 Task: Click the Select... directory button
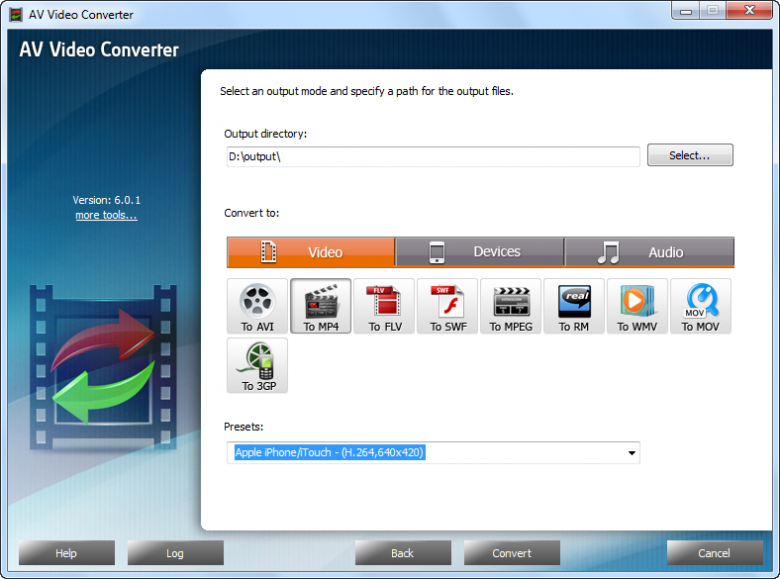690,155
